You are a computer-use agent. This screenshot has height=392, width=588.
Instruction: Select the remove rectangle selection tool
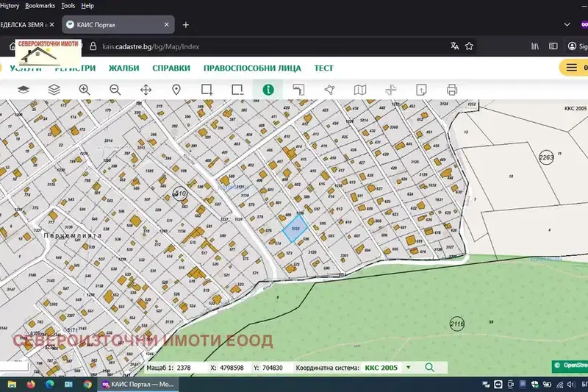pyautogui.click(x=237, y=90)
